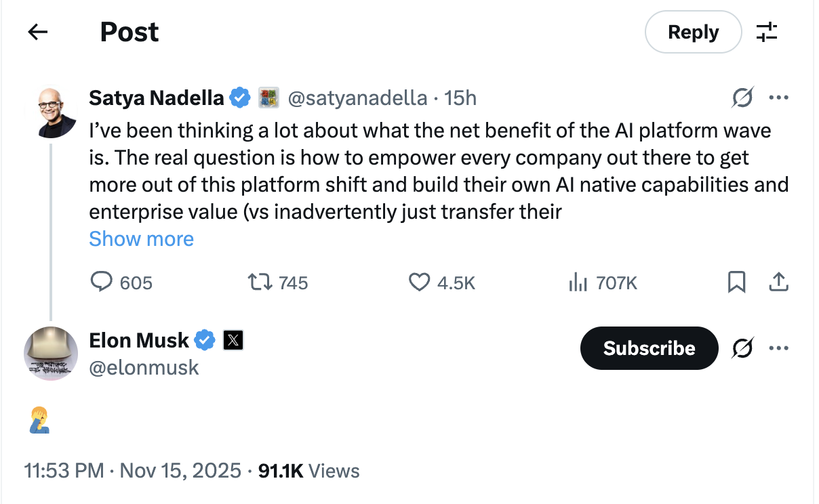Go back with the left arrow
This screenshot has width=819, height=504.
(x=37, y=32)
